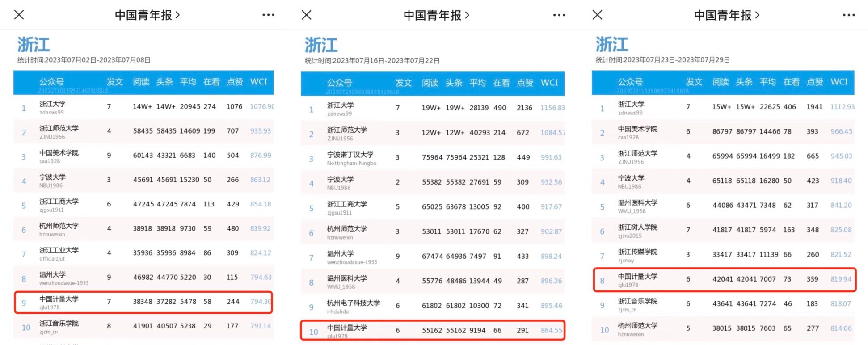
Task: Expand the 中国青年报 chevron in the left panel
Action: pos(178,15)
